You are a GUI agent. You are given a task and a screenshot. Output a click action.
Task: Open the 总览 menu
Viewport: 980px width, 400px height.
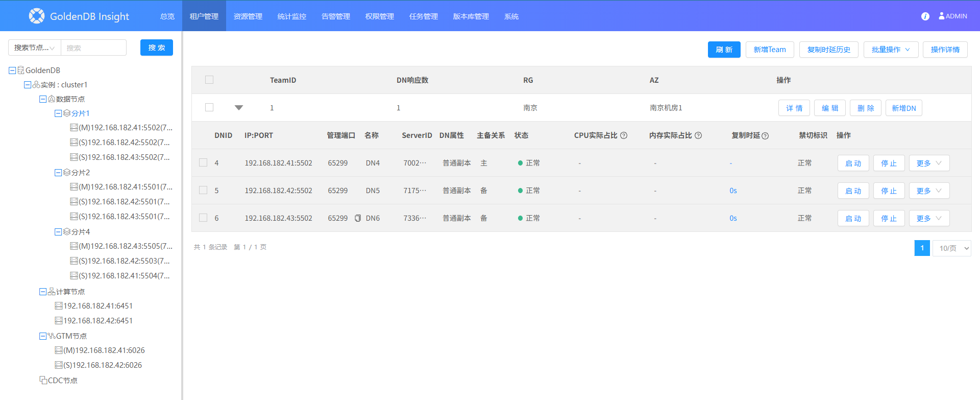tap(167, 16)
